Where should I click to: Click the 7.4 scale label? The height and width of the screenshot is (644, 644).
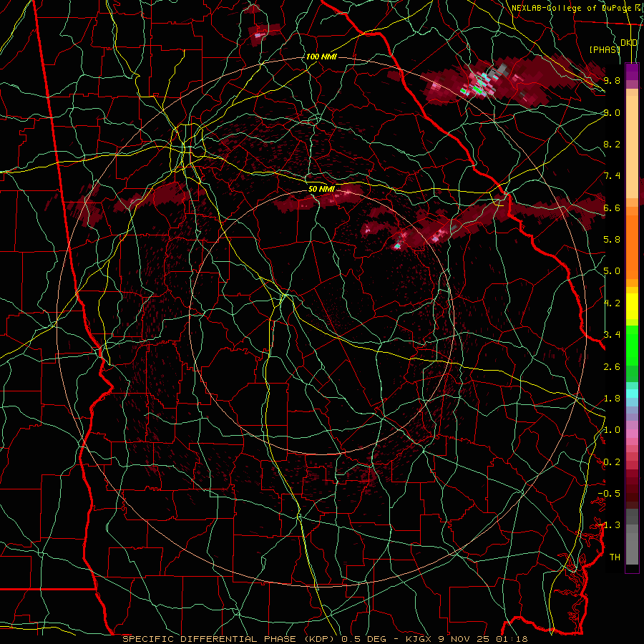[612, 176]
